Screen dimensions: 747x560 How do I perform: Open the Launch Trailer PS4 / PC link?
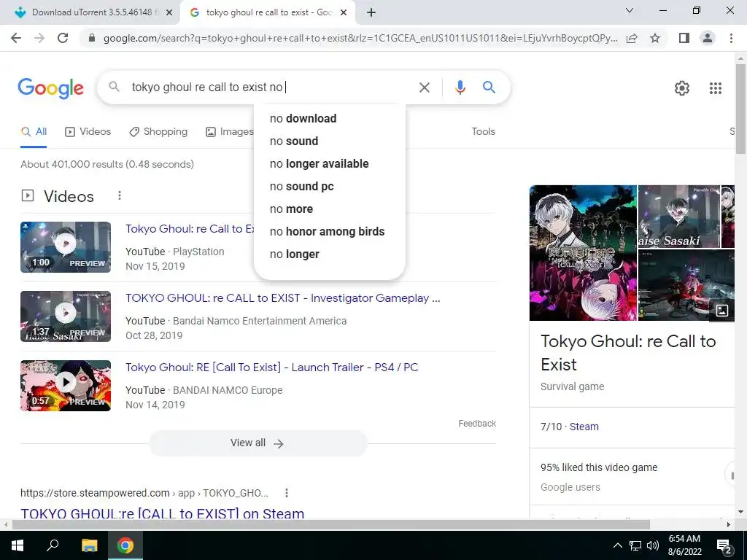(271, 367)
